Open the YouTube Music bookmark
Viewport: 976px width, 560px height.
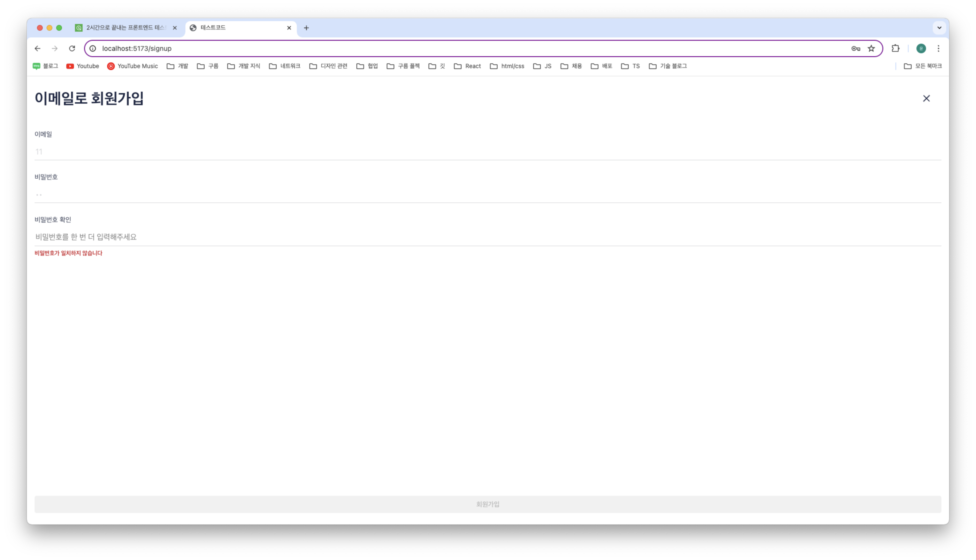(x=132, y=66)
